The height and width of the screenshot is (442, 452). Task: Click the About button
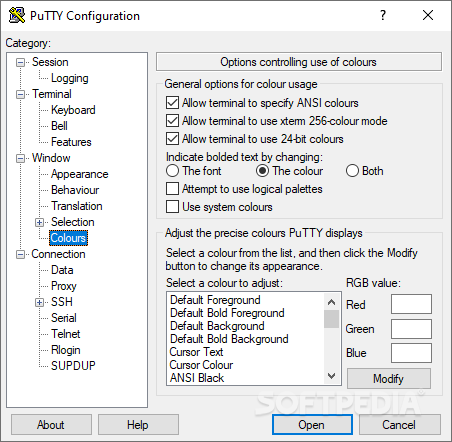click(51, 425)
